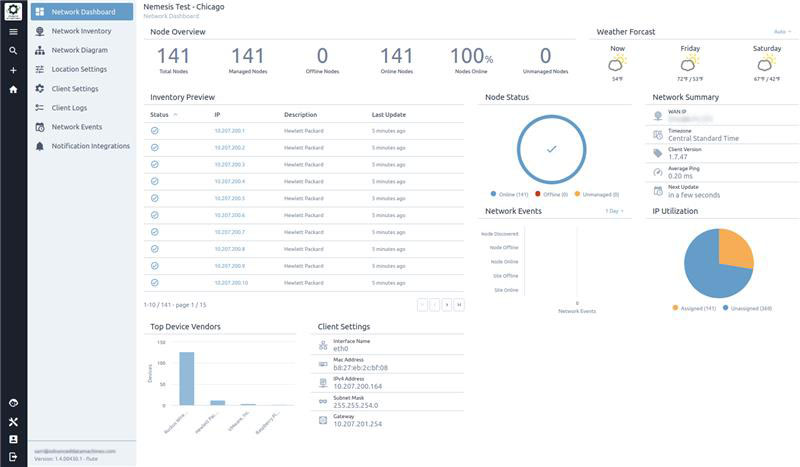800x467 pixels.
Task: Click the Timezone icon in Network Summary
Action: (x=658, y=135)
